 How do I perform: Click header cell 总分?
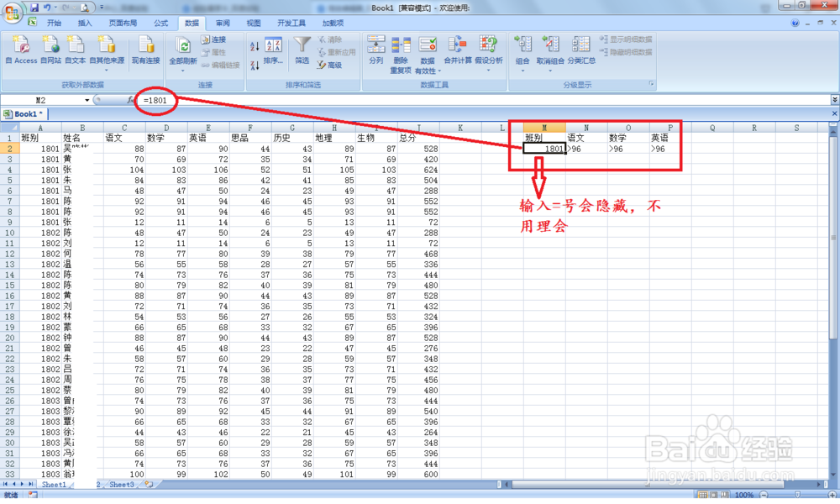coord(418,138)
